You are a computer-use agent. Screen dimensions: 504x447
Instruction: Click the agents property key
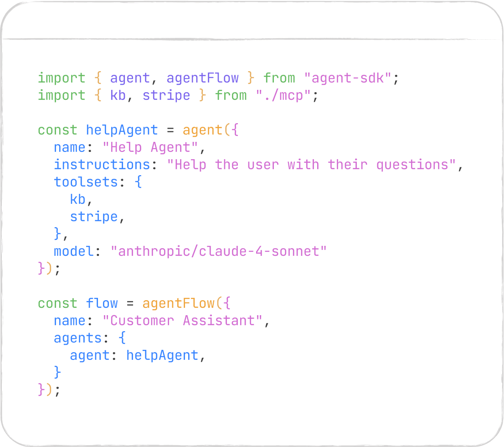[78, 338]
